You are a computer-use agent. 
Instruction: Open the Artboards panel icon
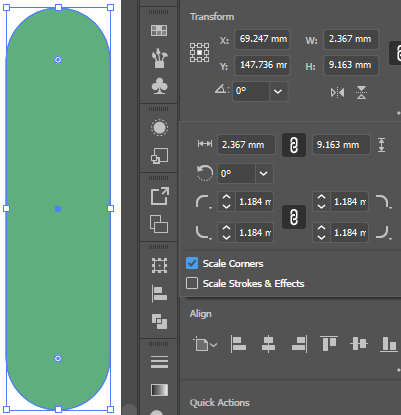coord(159,224)
